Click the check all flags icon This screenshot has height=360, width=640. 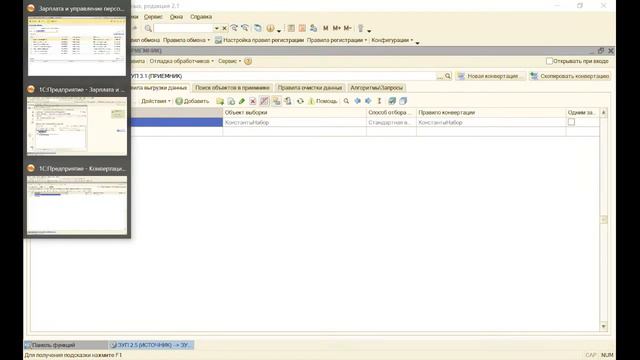click(392, 101)
